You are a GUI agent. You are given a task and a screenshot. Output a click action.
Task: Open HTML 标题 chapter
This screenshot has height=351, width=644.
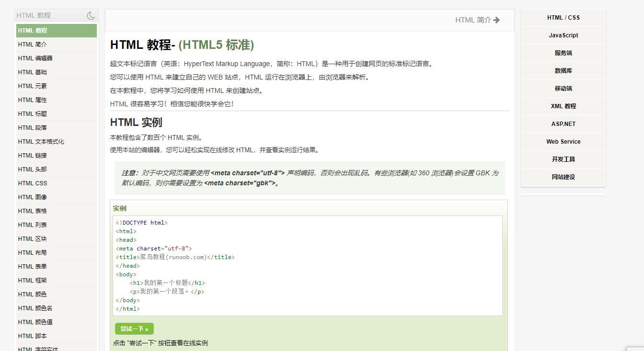click(x=57, y=114)
